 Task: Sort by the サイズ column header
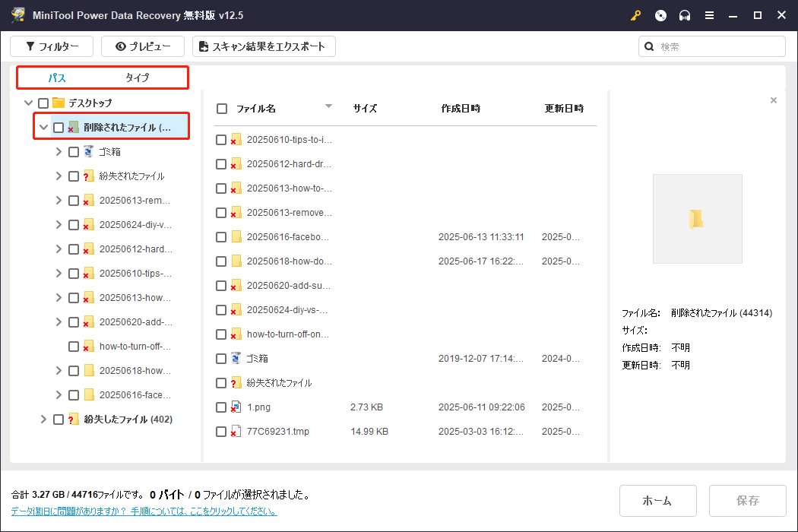click(x=365, y=109)
